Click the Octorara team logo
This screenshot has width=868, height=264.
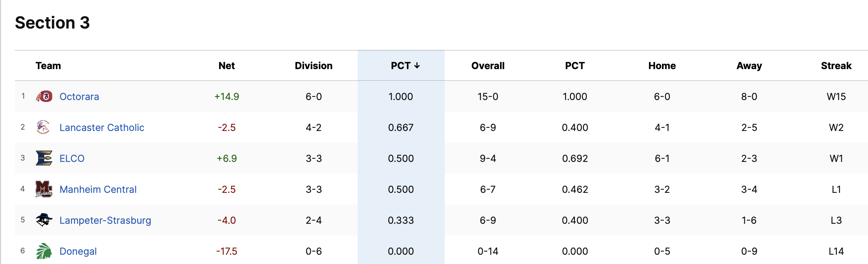(x=44, y=97)
